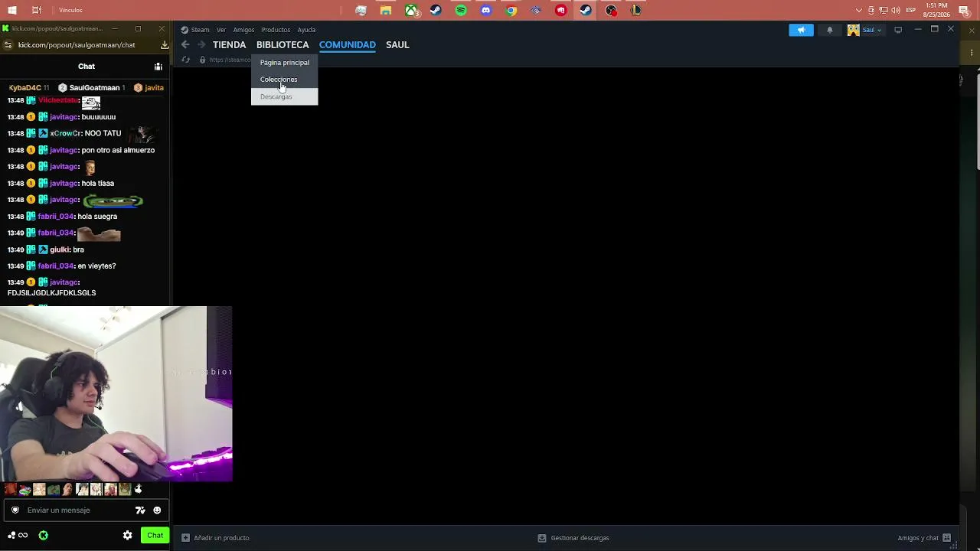Open Google Chrome from the taskbar
This screenshot has width=980, height=551.
(x=511, y=11)
